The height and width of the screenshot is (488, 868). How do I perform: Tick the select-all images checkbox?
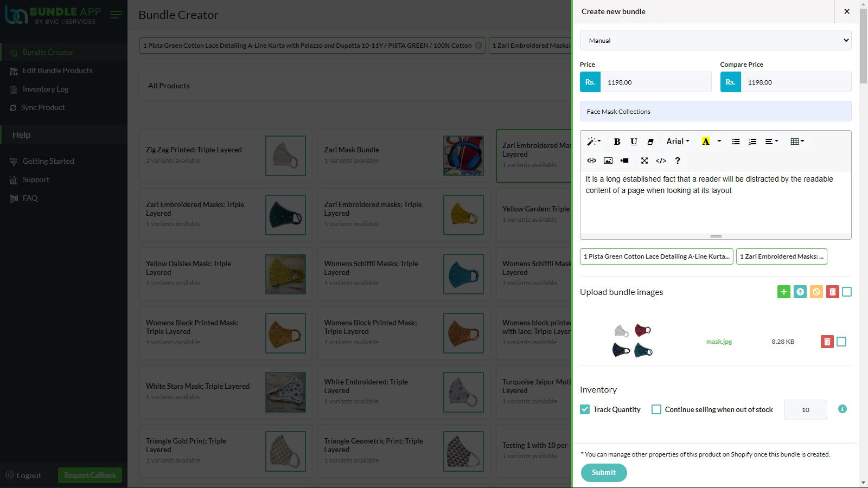tap(847, 292)
